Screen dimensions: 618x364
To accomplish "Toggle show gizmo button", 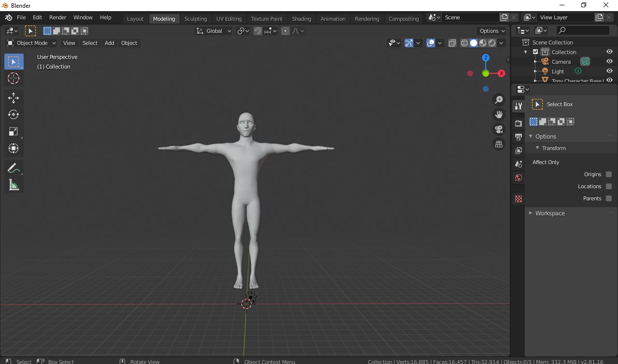I will pyautogui.click(x=409, y=43).
